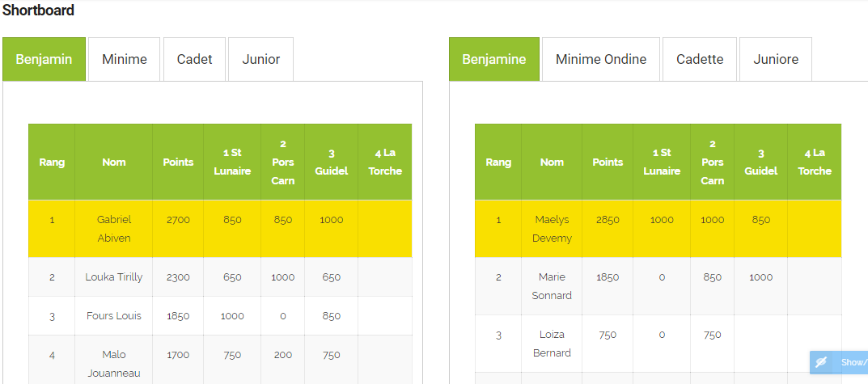Viewport: 868px width, 384px height.
Task: Toggle the Show/Hide eye button
Action: (839, 362)
